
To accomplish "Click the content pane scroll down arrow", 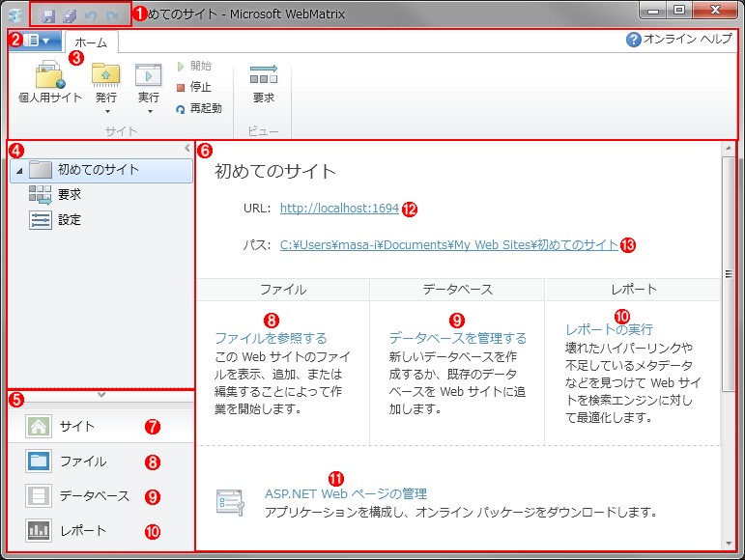I will tap(729, 544).
